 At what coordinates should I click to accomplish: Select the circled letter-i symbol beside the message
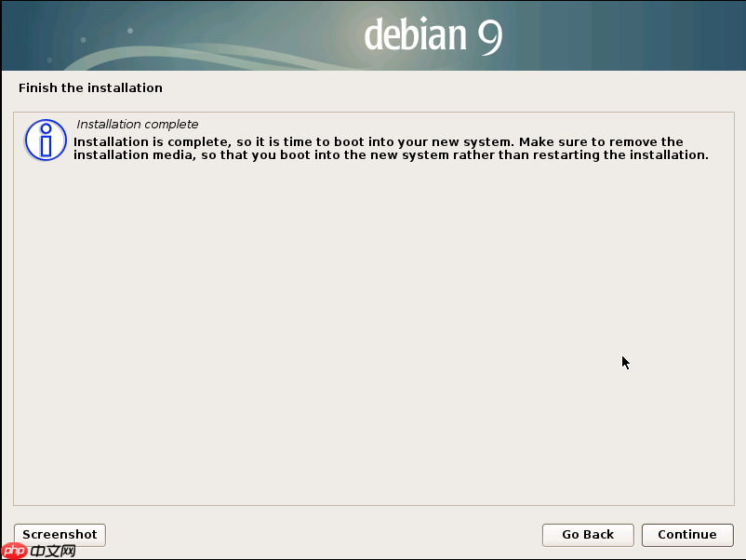(x=45, y=140)
